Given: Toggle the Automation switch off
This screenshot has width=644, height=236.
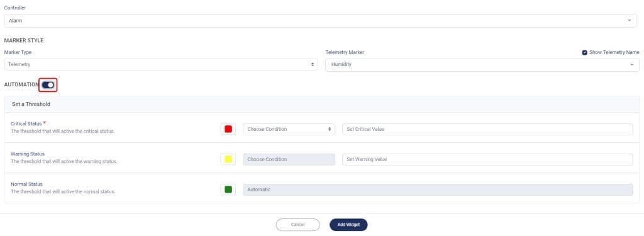Looking at the screenshot, I should 48,85.
